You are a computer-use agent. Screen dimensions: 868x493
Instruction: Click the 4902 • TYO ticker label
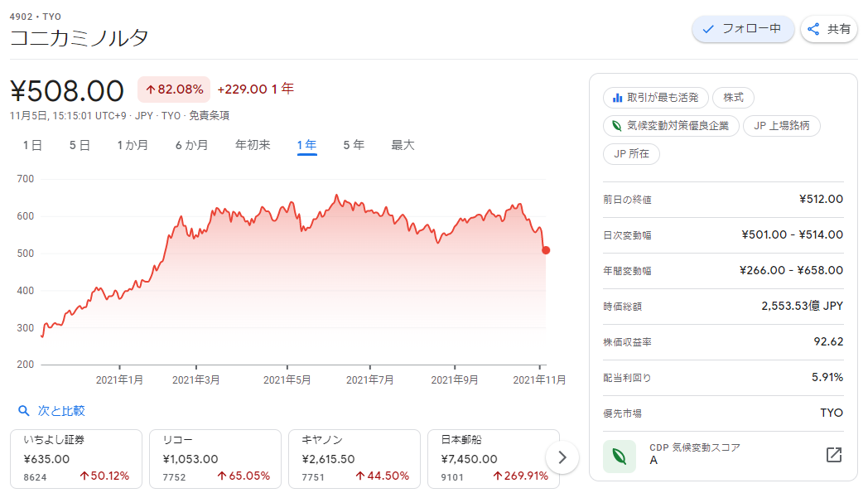(36, 17)
